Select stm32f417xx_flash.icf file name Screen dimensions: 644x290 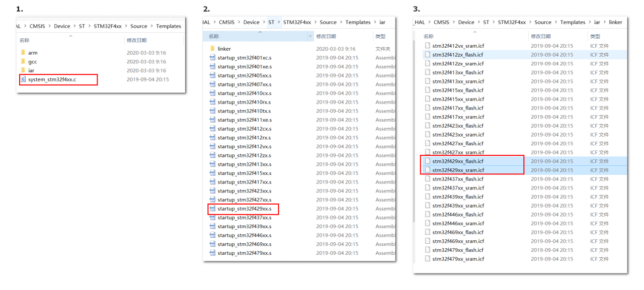tap(458, 108)
